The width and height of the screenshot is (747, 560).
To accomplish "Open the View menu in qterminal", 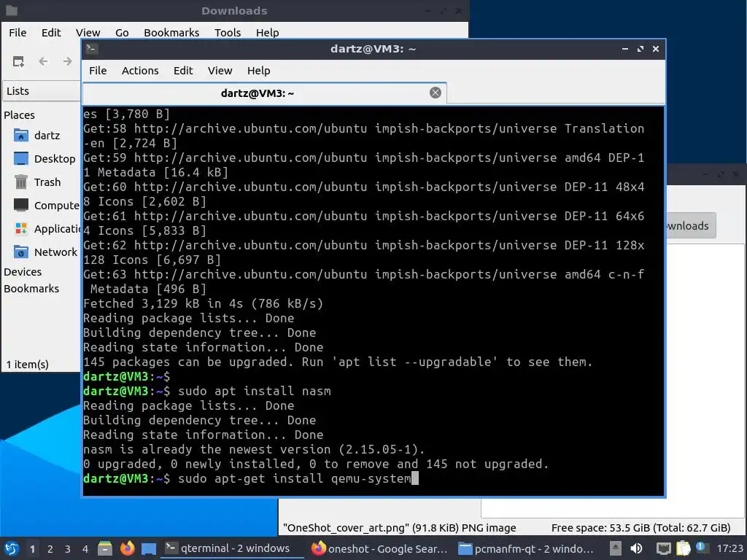I will click(x=220, y=71).
